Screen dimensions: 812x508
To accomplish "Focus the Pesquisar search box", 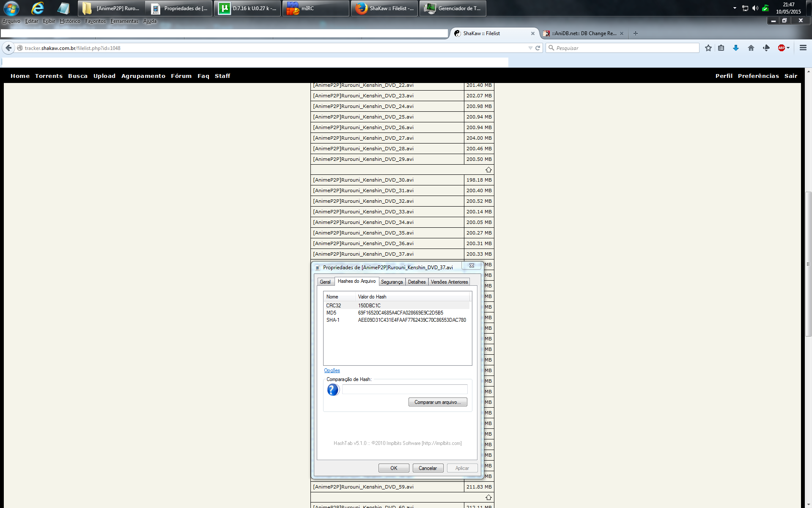I will coord(623,48).
